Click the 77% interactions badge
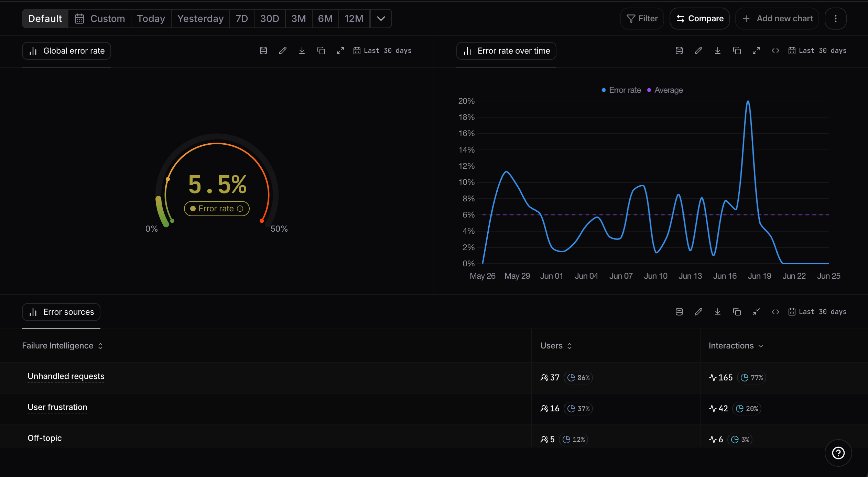Image resolution: width=868 pixels, height=477 pixels. [x=752, y=378]
